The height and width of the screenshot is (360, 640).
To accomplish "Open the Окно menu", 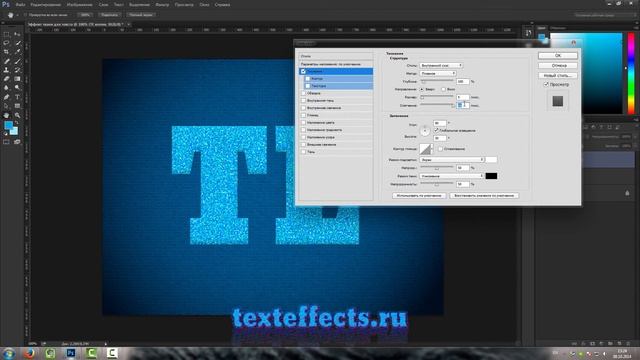I will 204,5.
